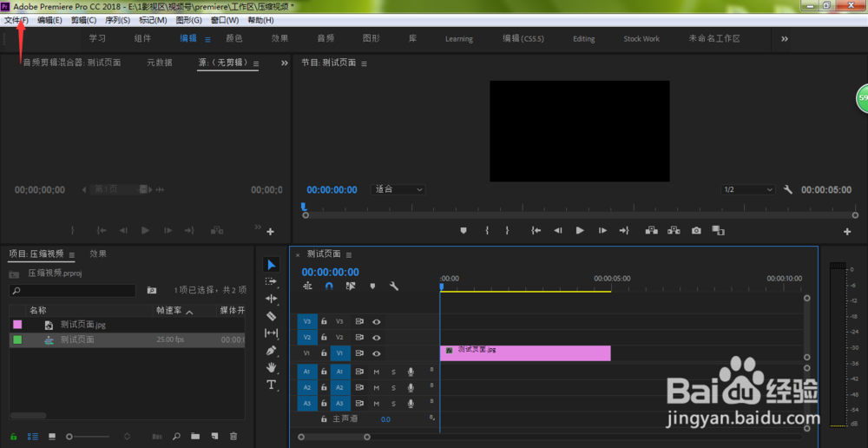Play the Program monitor sequence
The height and width of the screenshot is (448, 868).
[x=580, y=230]
